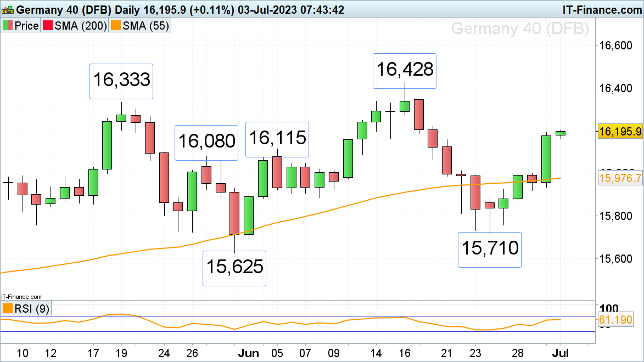This screenshot has height=362, width=644.
Task: Click the RSI axis label 100
Action: coord(609,308)
